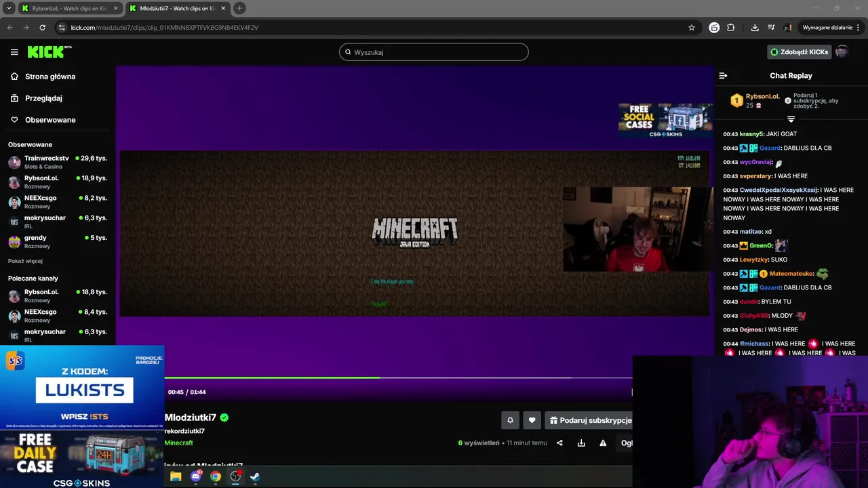The height and width of the screenshot is (488, 868).
Task: Open the media control icon in Chrome toolbar
Action: (771, 28)
